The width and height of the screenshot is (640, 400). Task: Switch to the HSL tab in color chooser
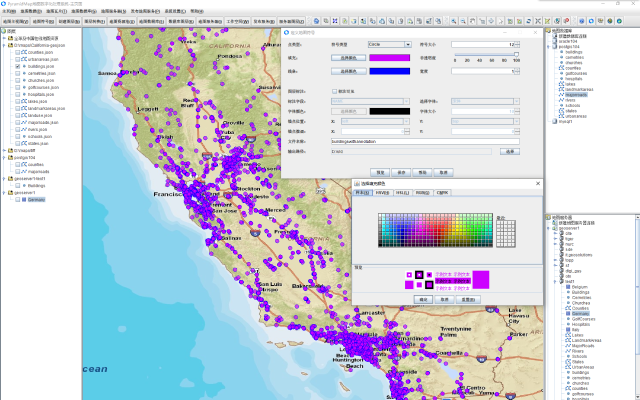(402, 193)
